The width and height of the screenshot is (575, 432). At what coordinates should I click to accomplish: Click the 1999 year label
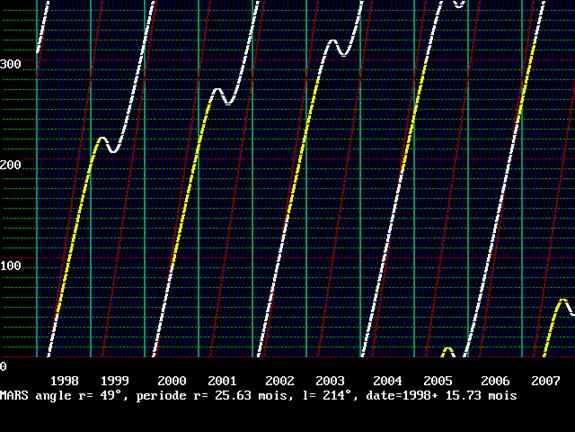(115, 381)
